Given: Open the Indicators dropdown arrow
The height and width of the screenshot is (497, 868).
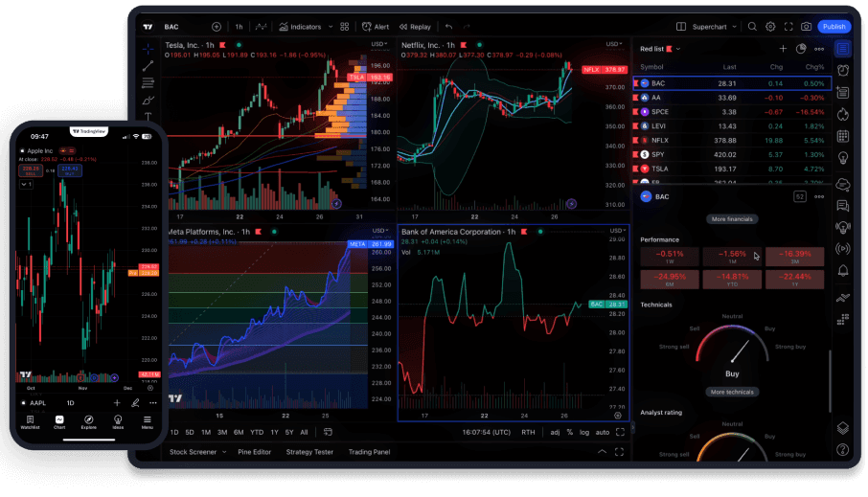Looking at the screenshot, I should [x=331, y=27].
